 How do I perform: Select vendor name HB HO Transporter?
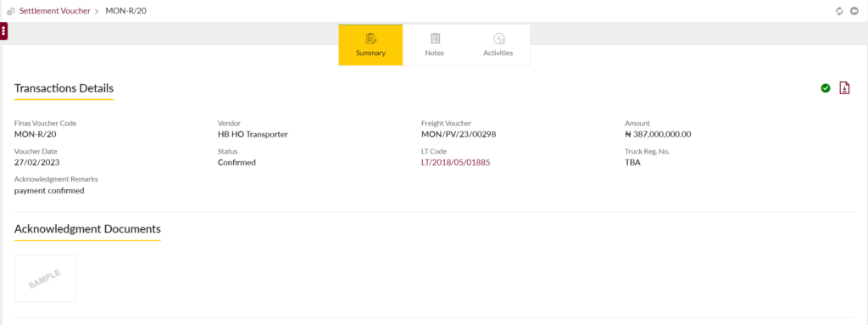(x=253, y=134)
